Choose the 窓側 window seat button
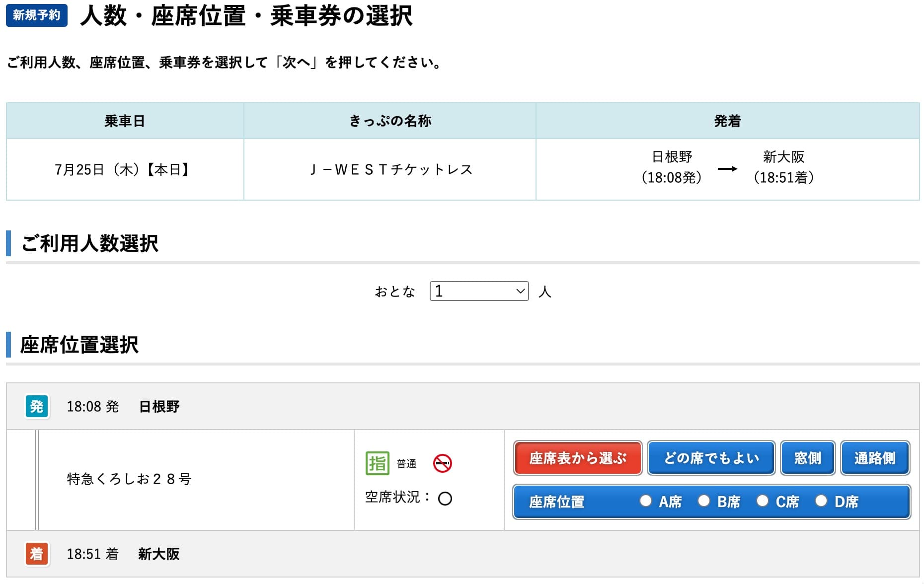Image resolution: width=924 pixels, height=584 pixels. point(808,458)
